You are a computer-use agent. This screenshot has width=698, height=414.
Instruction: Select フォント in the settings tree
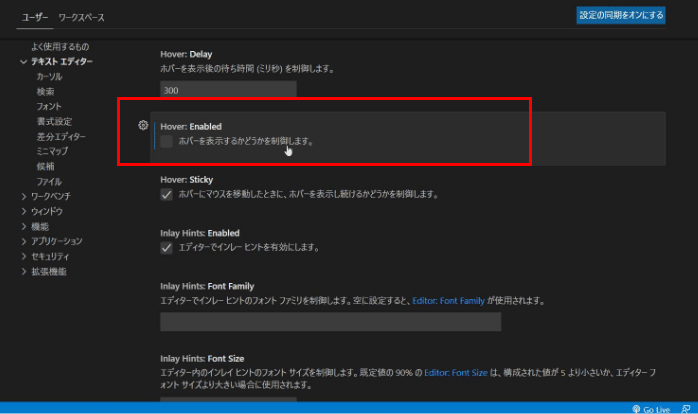pyautogui.click(x=49, y=106)
